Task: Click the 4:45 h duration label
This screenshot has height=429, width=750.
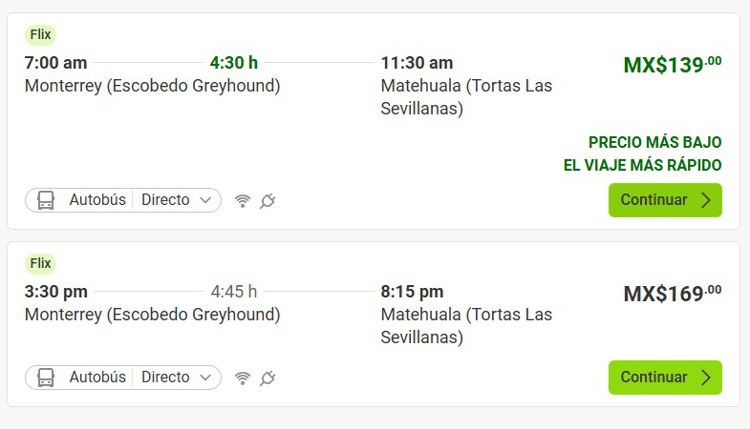Action: 234,291
